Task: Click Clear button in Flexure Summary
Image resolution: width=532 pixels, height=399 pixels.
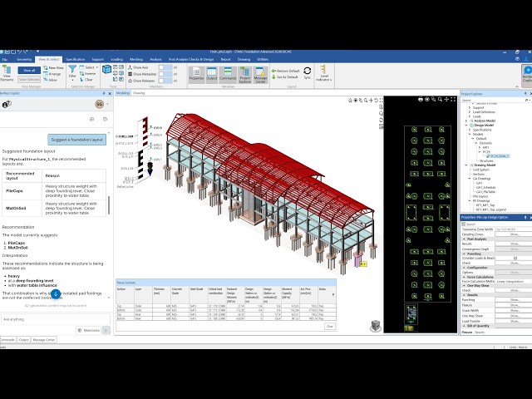Action: click(x=330, y=326)
